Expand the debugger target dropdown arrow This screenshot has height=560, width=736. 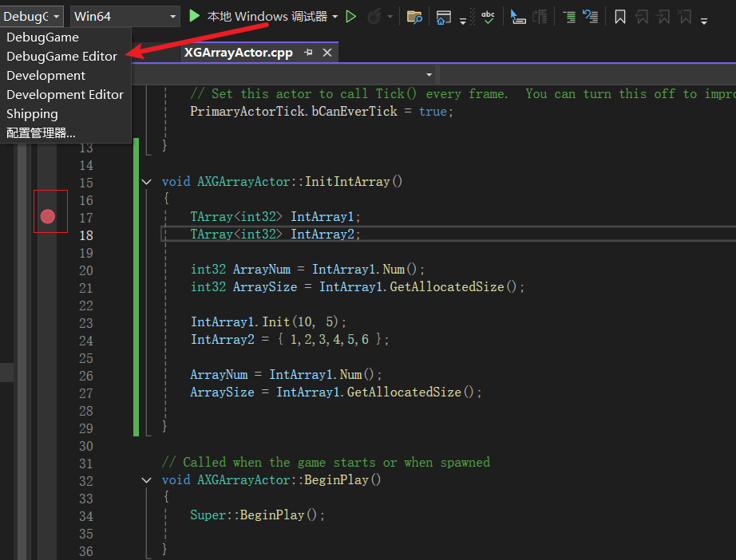pyautogui.click(x=335, y=17)
